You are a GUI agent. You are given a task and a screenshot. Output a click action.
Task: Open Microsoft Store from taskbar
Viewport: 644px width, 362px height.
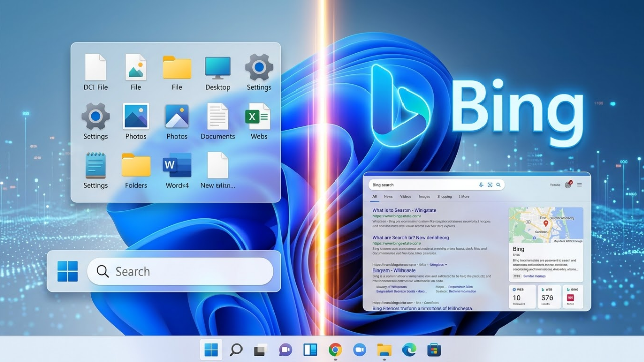click(434, 350)
